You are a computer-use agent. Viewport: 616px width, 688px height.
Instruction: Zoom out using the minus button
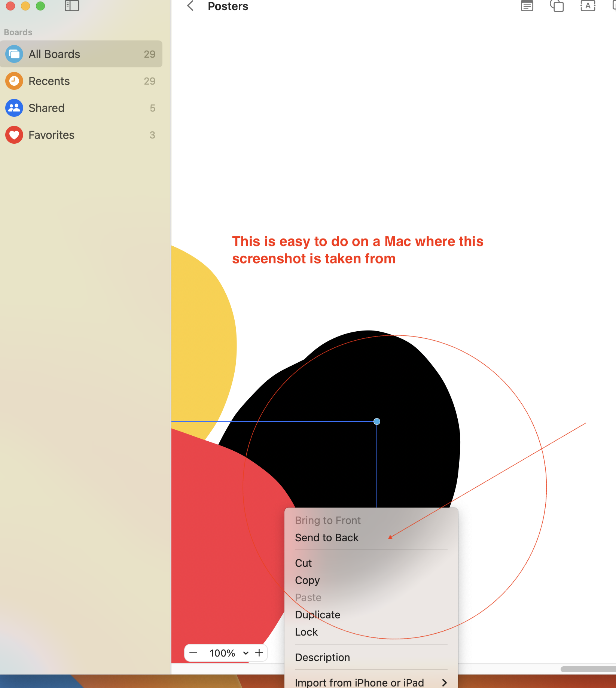[x=194, y=653]
